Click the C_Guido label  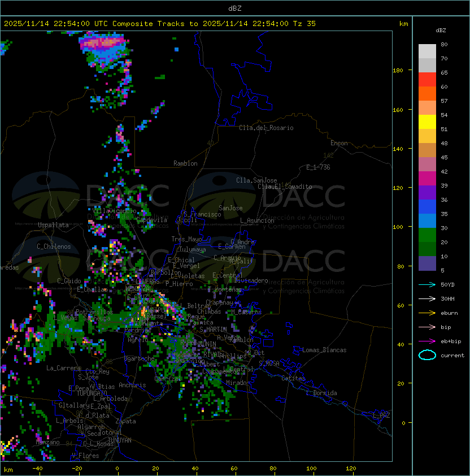click(x=69, y=281)
